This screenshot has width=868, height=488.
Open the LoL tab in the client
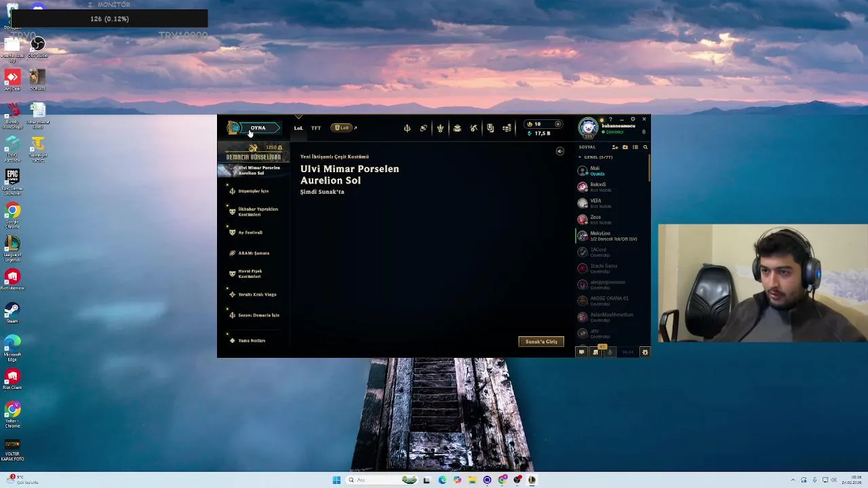coord(298,128)
